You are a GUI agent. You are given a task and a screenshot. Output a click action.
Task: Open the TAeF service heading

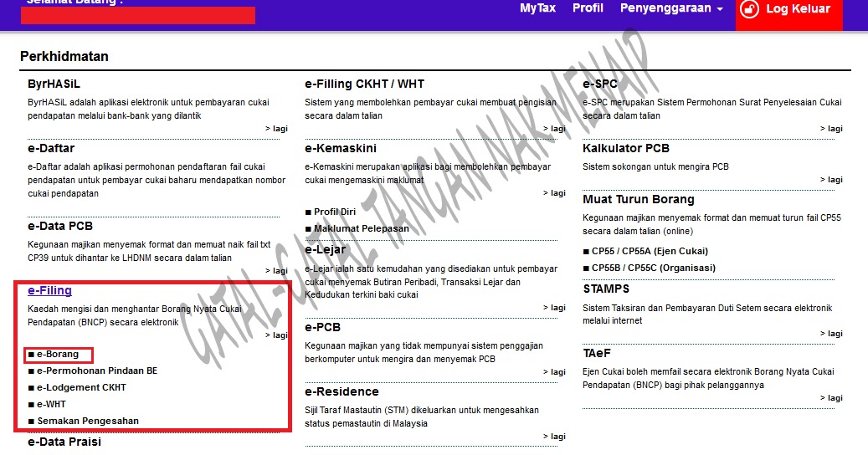597,353
